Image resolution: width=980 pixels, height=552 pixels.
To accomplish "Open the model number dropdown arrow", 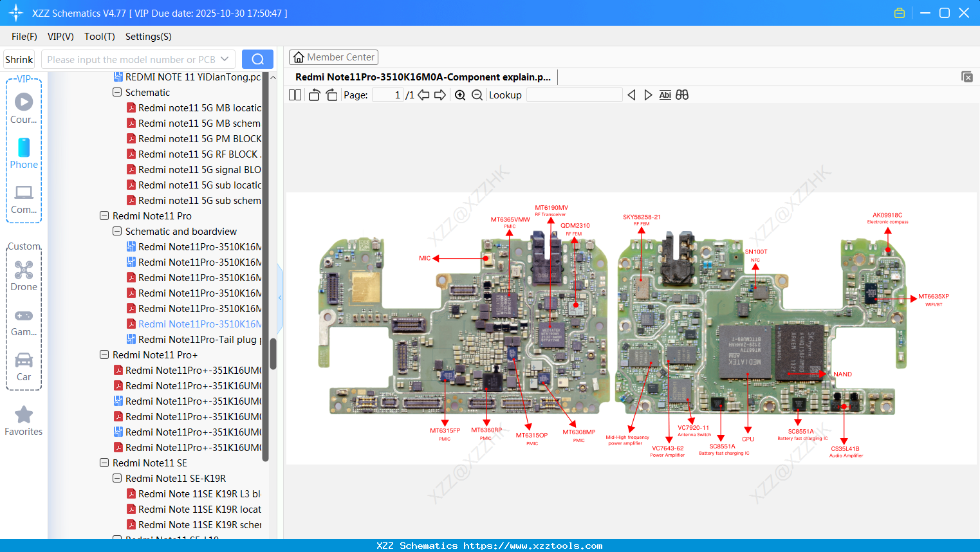I will (x=225, y=59).
